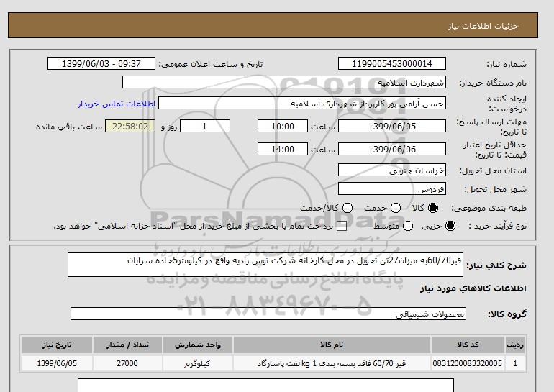Click the اطلاعات کالاهای مورد نیاز section heading
The height and width of the screenshot is (392, 554).
pyautogui.click(x=473, y=288)
